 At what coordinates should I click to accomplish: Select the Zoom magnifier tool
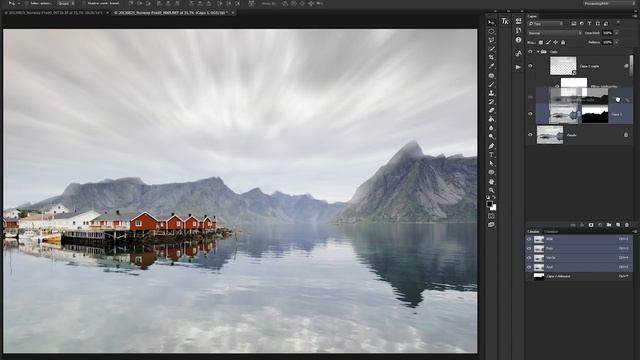pyautogui.click(x=491, y=190)
